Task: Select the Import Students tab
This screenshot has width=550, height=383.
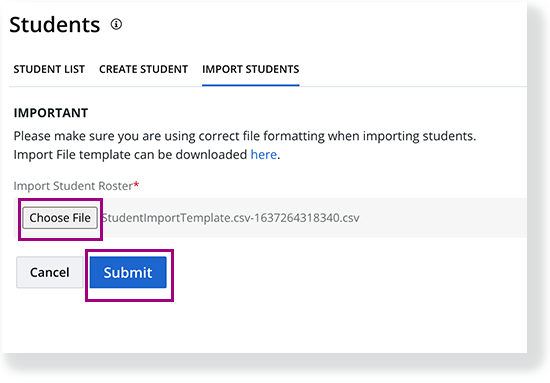Action: [250, 69]
